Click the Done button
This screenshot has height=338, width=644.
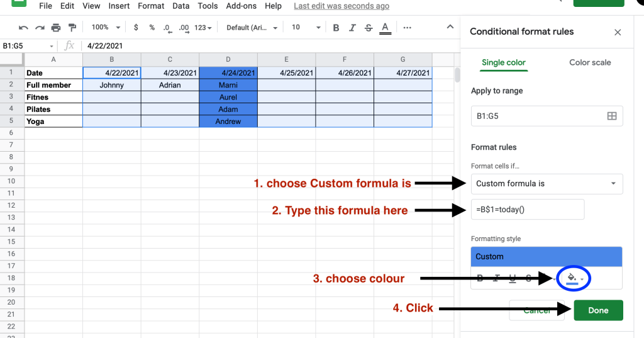pyautogui.click(x=598, y=310)
